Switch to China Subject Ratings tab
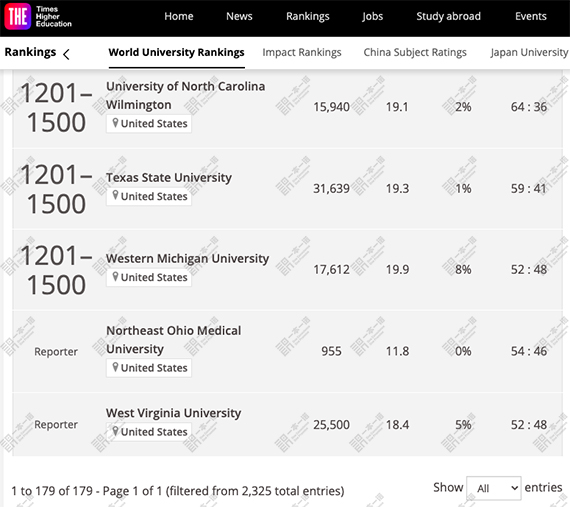 click(415, 52)
